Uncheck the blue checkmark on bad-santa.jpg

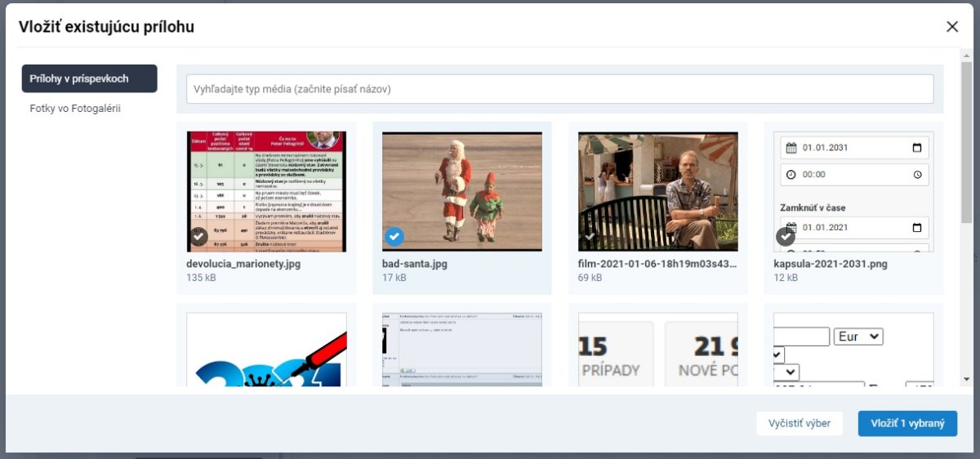394,237
